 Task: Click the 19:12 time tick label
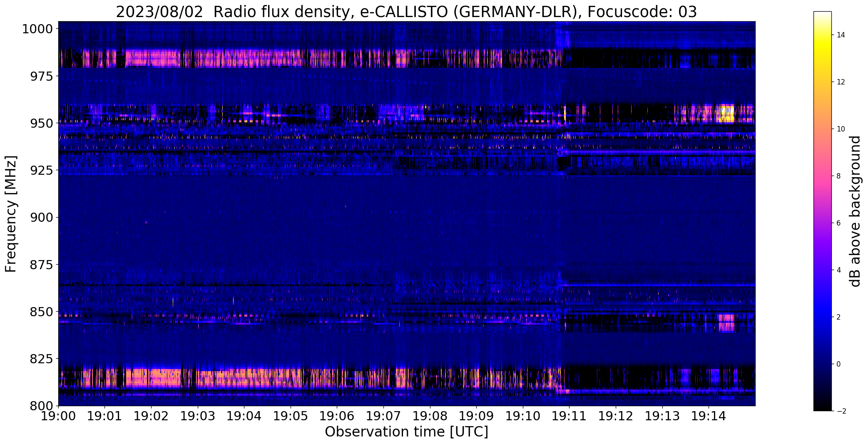tap(616, 416)
